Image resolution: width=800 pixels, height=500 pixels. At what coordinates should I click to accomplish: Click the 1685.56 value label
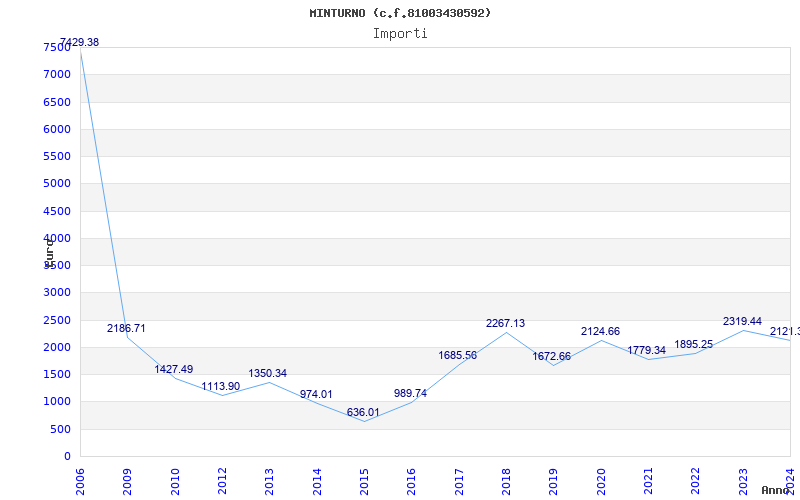[x=458, y=355]
